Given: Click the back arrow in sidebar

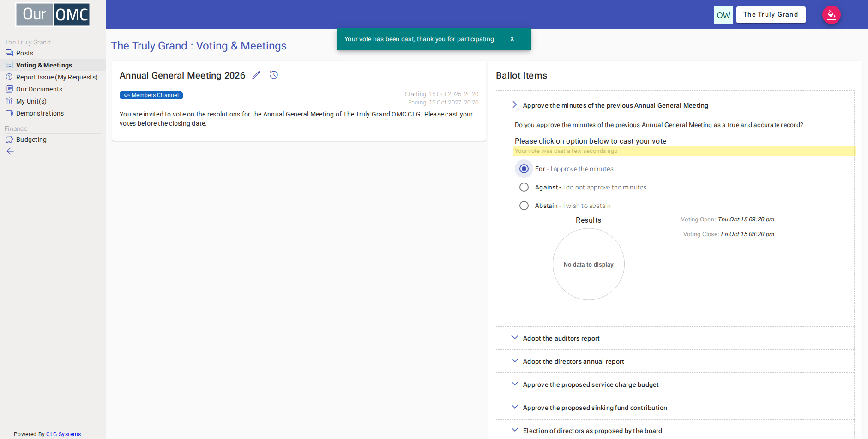Looking at the screenshot, I should 10,151.
